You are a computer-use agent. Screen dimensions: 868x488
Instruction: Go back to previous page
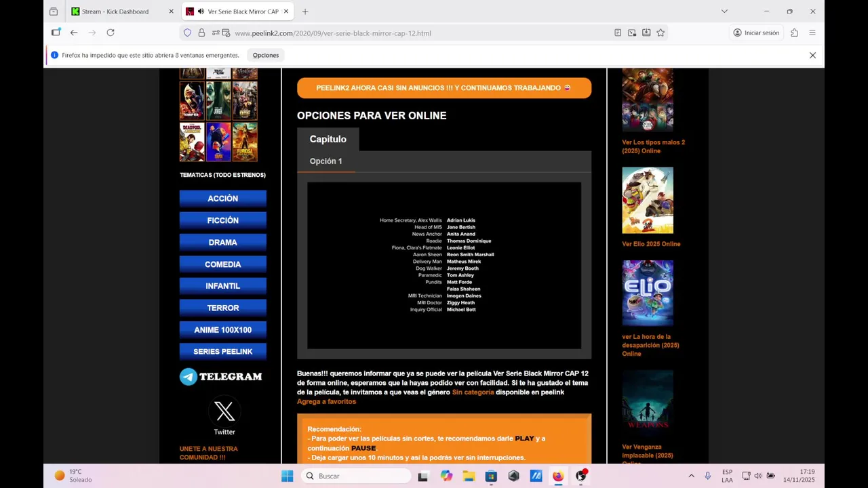coord(74,33)
